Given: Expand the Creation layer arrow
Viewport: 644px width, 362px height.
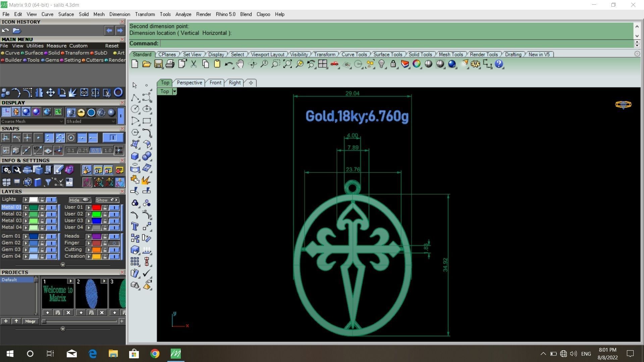Looking at the screenshot, I should pos(89,256).
